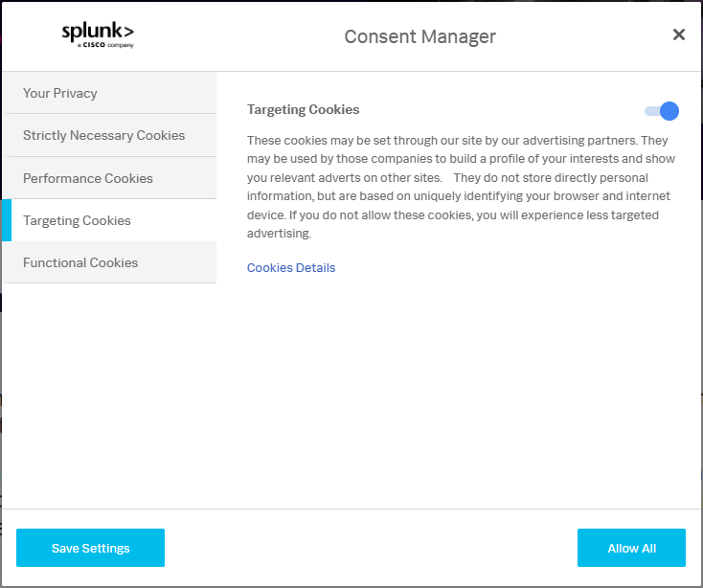This screenshot has width=703, height=588.
Task: Open the Cookies Details link
Action: (291, 267)
